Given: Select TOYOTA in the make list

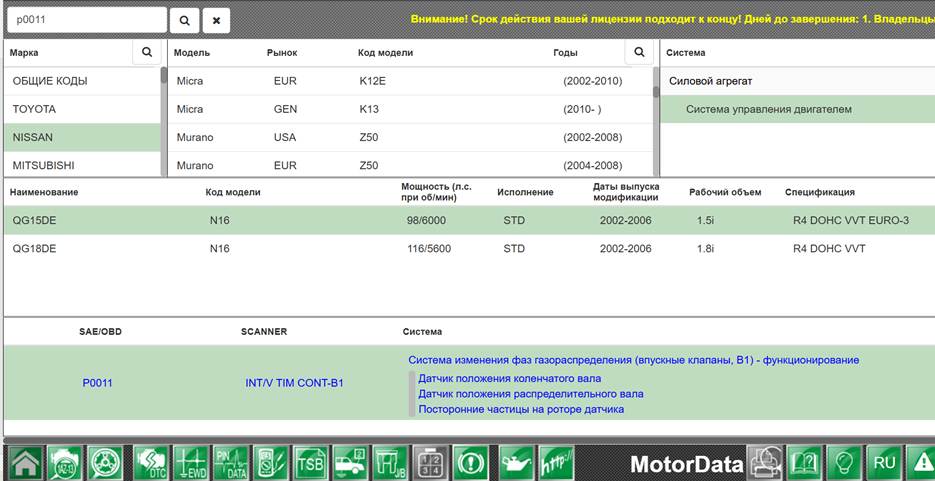Looking at the screenshot, I should click(x=82, y=109).
